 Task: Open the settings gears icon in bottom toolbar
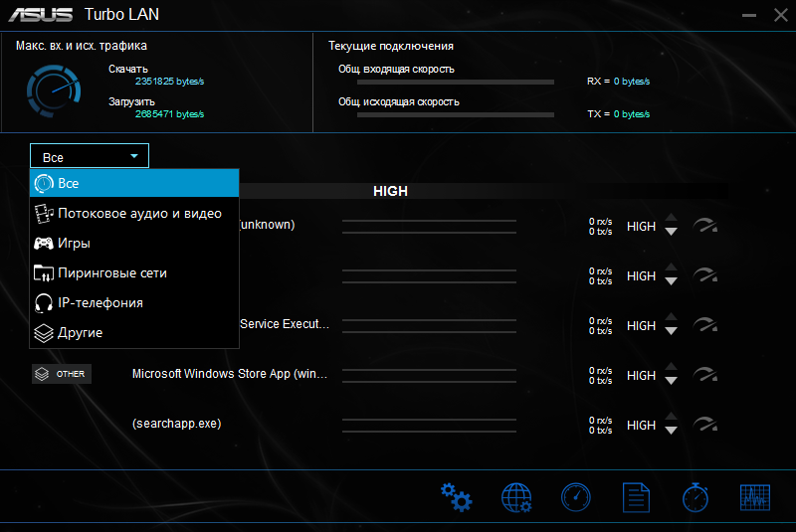click(457, 497)
